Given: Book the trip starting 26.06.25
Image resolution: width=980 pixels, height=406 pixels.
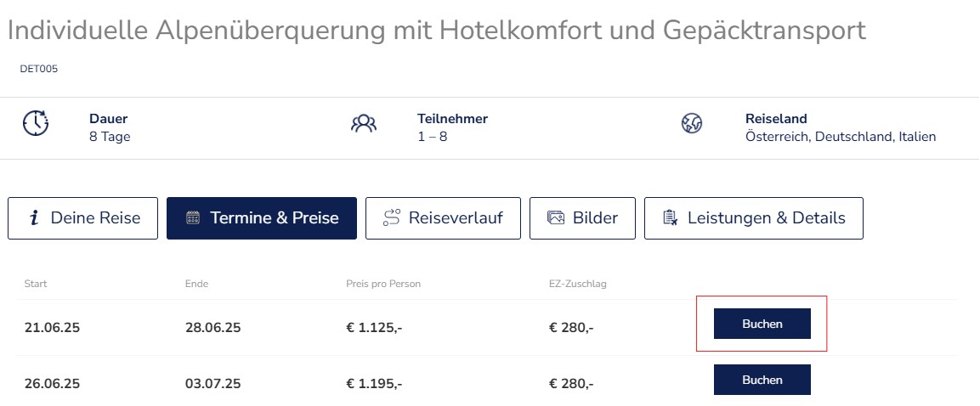Looking at the screenshot, I should coord(762,380).
